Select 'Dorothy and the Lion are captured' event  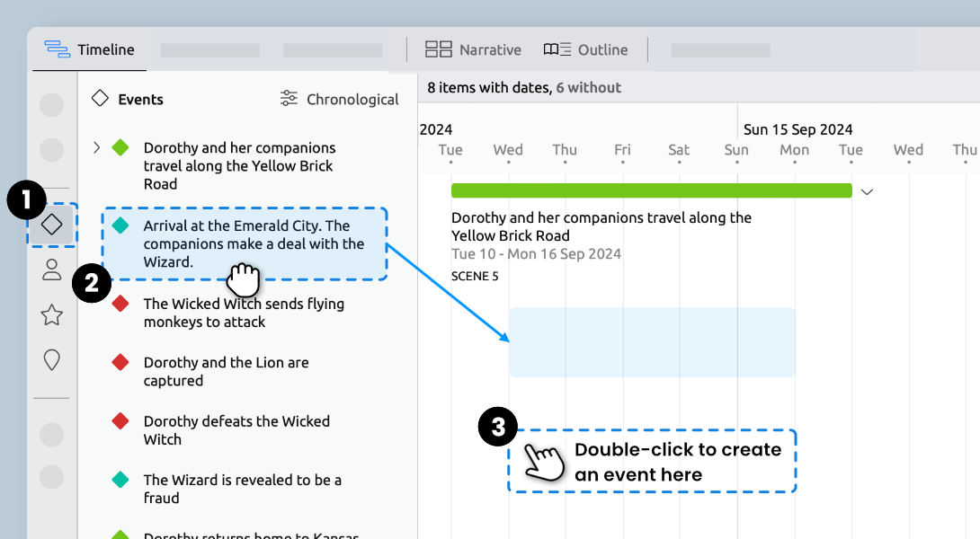click(227, 372)
